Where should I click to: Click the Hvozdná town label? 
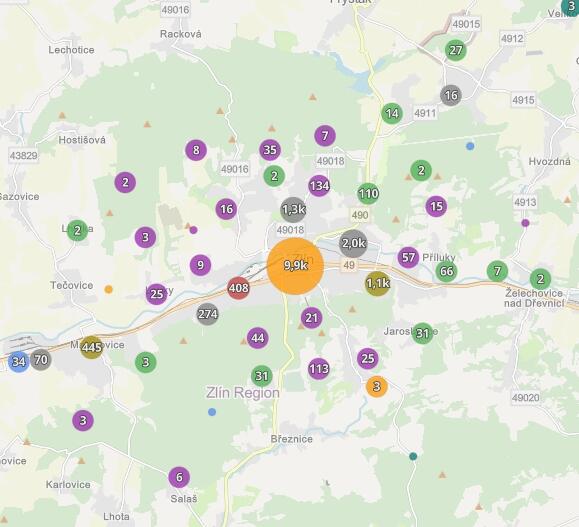[x=549, y=161]
